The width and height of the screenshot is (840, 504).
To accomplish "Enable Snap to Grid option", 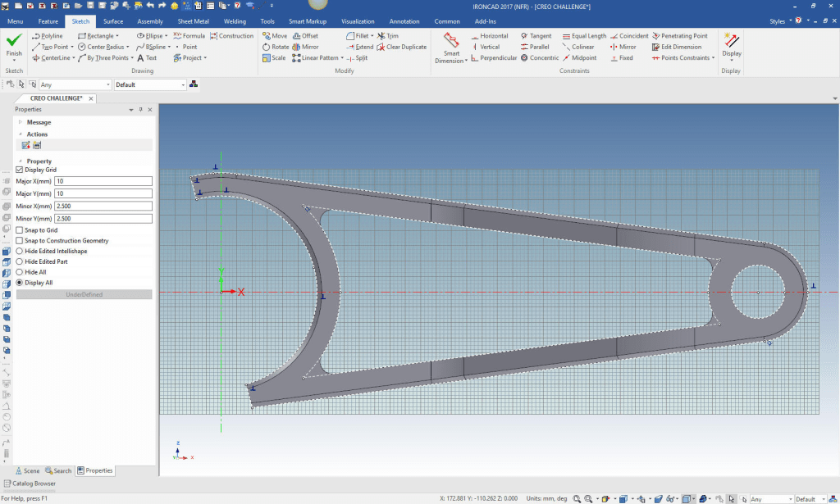I will coord(20,230).
